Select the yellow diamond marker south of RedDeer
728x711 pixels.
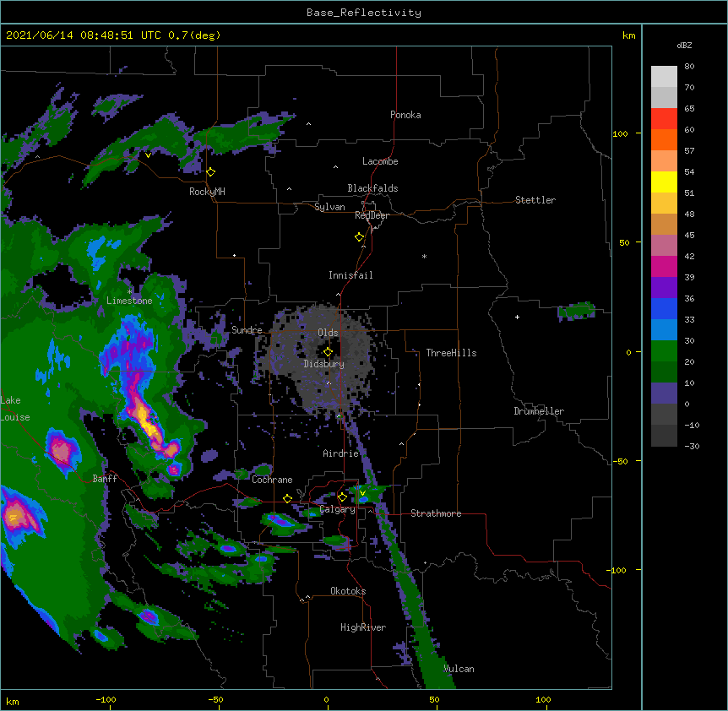(360, 237)
